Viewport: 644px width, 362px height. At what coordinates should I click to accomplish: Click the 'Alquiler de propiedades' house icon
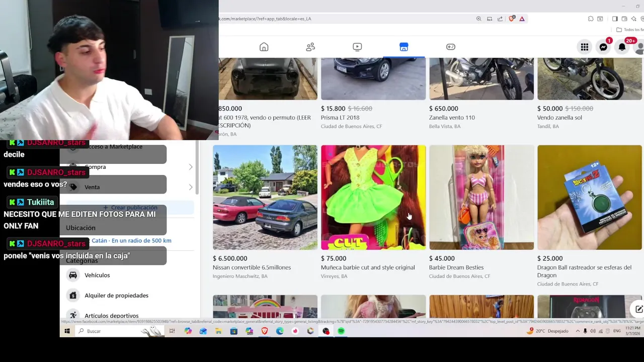coord(73,295)
